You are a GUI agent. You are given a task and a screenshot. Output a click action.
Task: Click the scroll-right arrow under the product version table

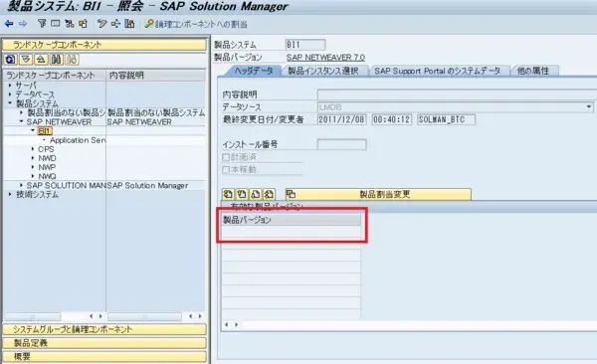237,325
